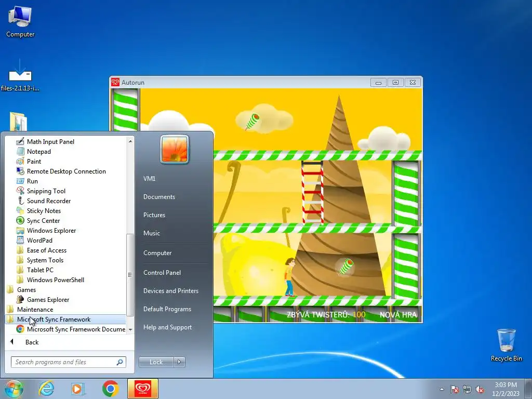Image resolution: width=532 pixels, height=399 pixels.
Task: Open shutdown options arrow next to Lock
Action: click(179, 362)
